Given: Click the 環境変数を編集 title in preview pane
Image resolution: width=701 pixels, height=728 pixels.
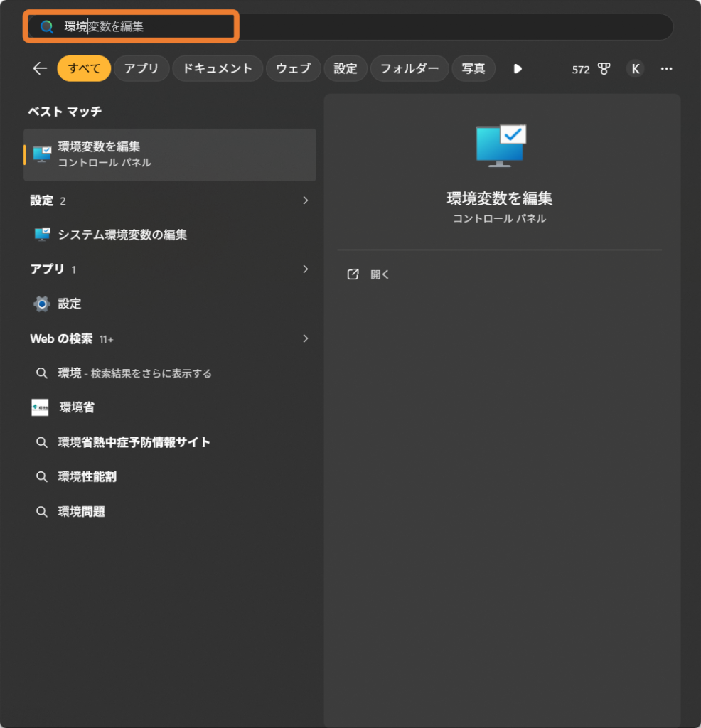Looking at the screenshot, I should pos(500,199).
